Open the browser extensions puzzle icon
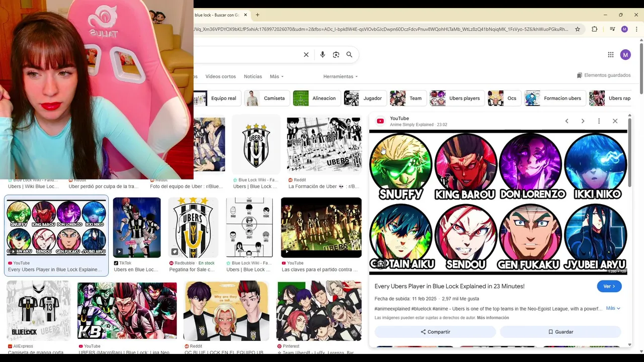 coord(594,29)
